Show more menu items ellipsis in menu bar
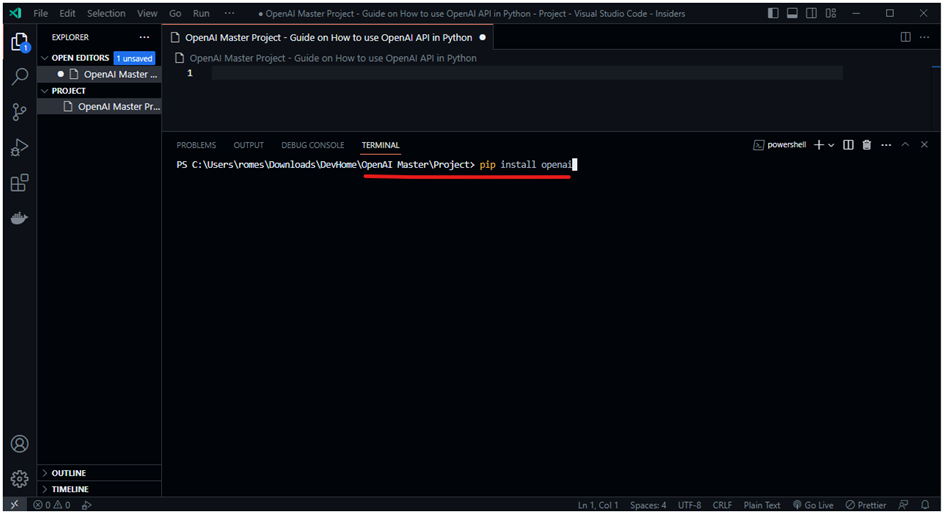944x514 pixels. pos(229,13)
